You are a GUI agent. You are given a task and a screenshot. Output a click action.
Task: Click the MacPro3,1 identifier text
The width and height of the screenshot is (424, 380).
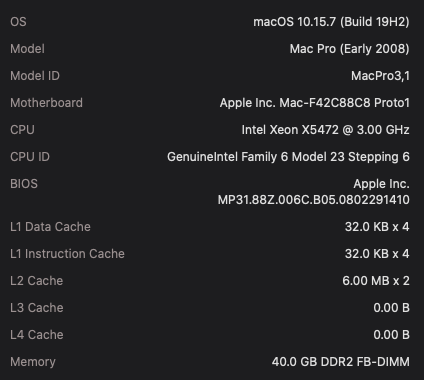pos(380,76)
